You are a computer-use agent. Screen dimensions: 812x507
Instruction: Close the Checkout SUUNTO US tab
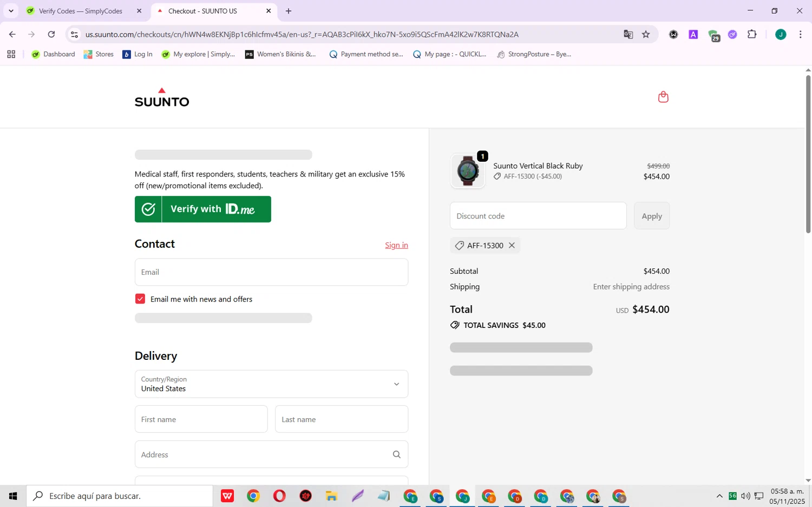(x=269, y=11)
